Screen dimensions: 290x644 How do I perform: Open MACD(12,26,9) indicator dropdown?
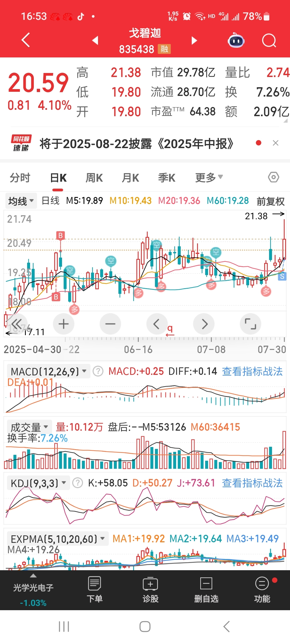point(49,371)
